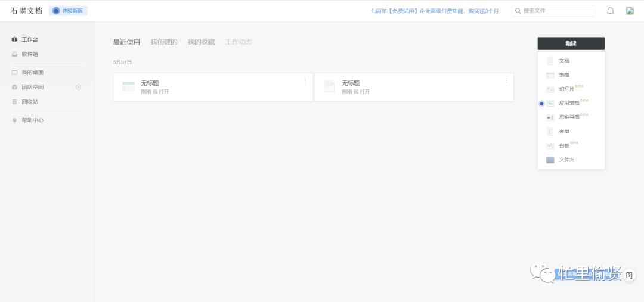Image resolution: width=644 pixels, height=302 pixels.
Task: Switch to 工作动态 tab
Action: 239,42
